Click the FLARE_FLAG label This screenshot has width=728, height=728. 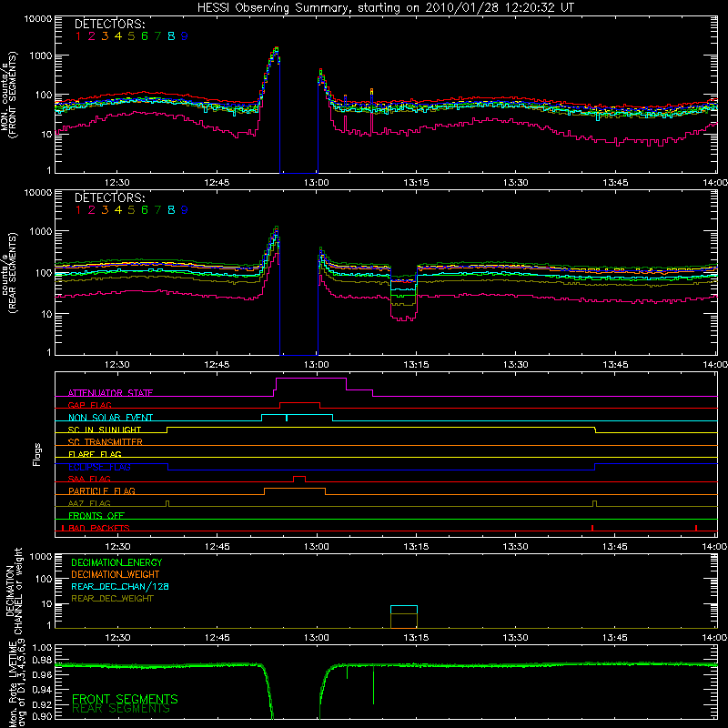95,454
